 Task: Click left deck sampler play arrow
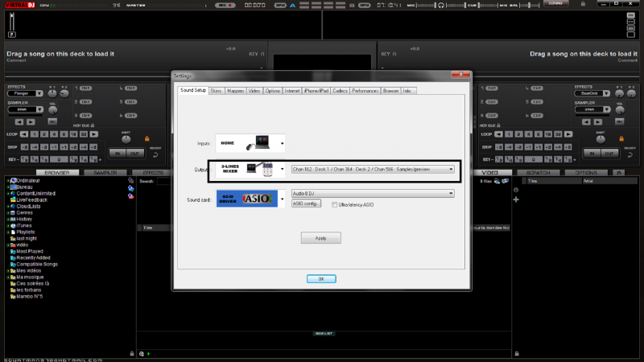tap(31, 122)
